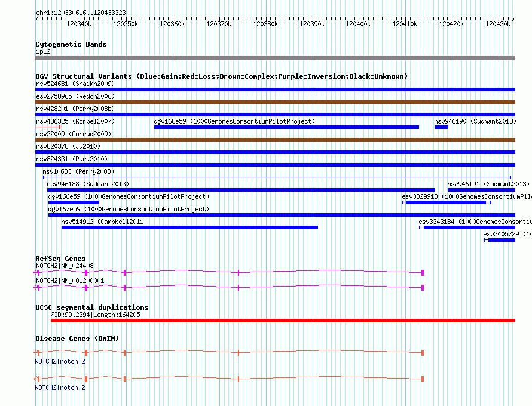Viewport: 532px width, 406px height.
Task: Click the nsv436325 (Korbel2007) label
Action: (x=75, y=121)
